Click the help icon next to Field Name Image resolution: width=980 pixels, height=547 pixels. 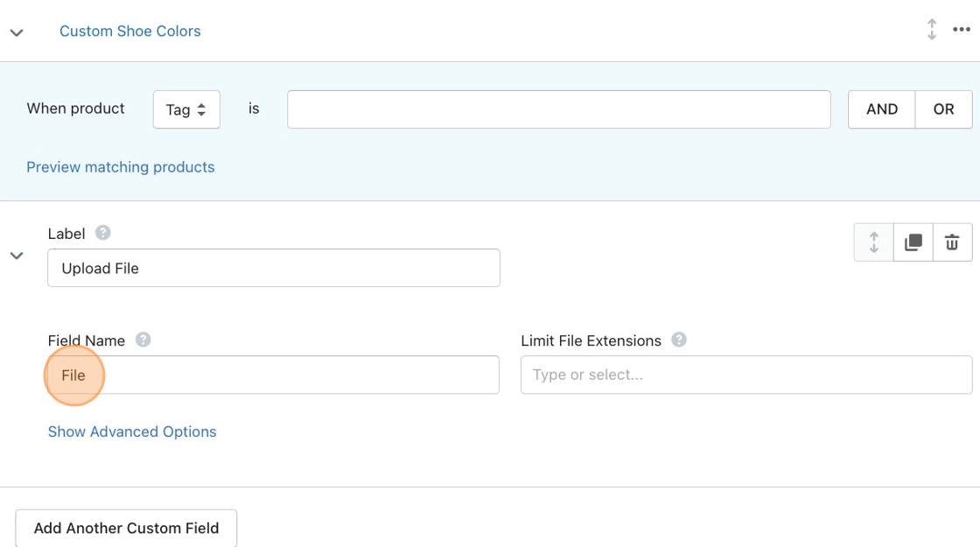tap(143, 340)
